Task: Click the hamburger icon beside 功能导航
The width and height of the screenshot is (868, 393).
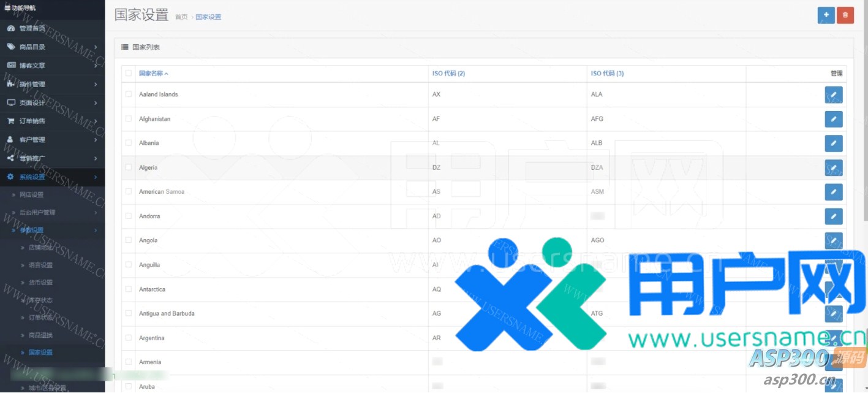Action: point(7,8)
